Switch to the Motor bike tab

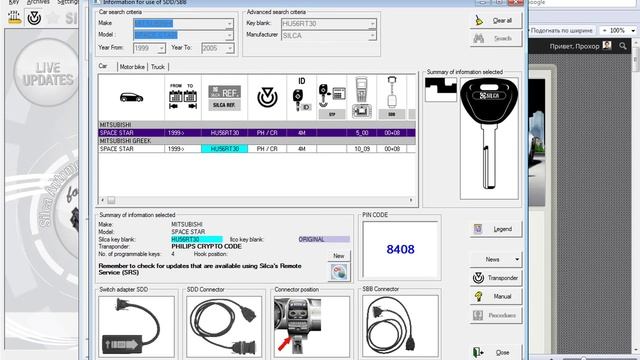coord(132,67)
